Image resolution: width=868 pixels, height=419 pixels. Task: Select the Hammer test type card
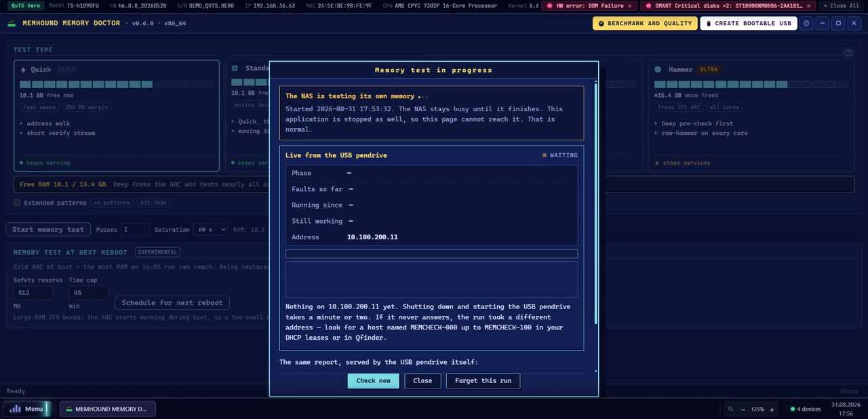(751, 116)
